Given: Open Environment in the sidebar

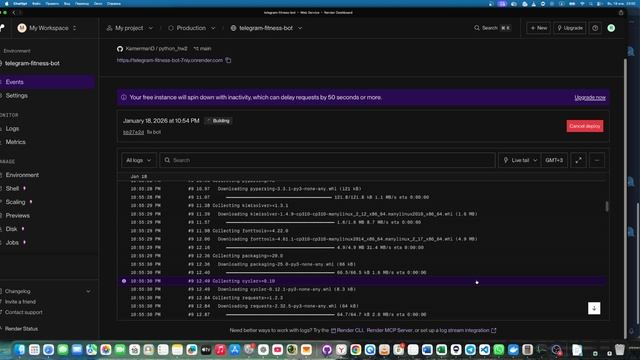Looking at the screenshot, I should [x=22, y=175].
